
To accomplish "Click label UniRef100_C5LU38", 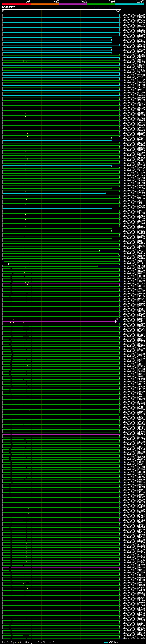I will [x=133, y=213].
